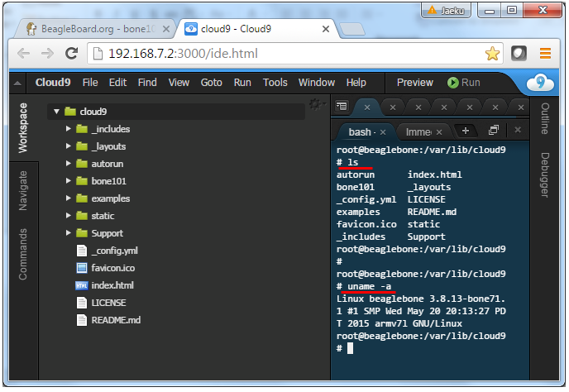Open the View menu
The width and height of the screenshot is (569, 392).
point(179,83)
